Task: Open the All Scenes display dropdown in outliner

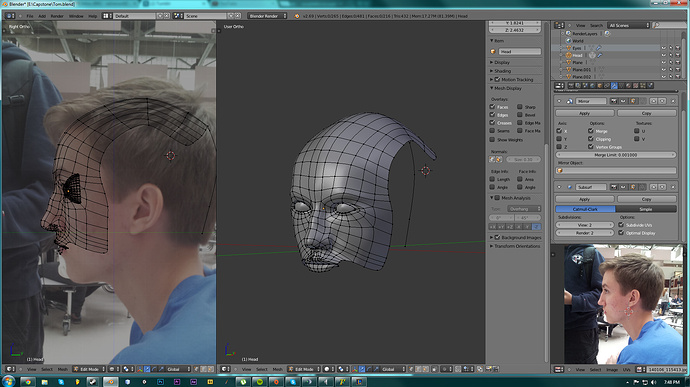Action: coord(629,26)
